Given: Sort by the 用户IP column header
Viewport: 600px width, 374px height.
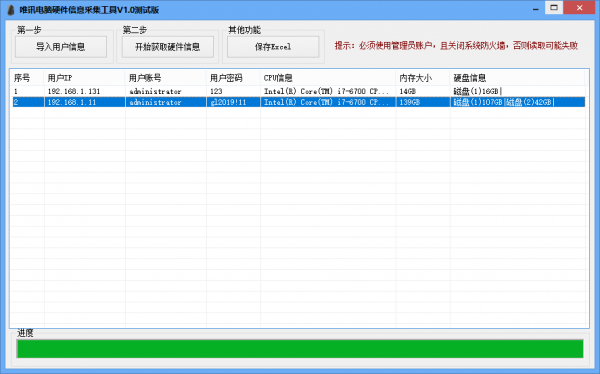Looking at the screenshot, I should (85, 78).
